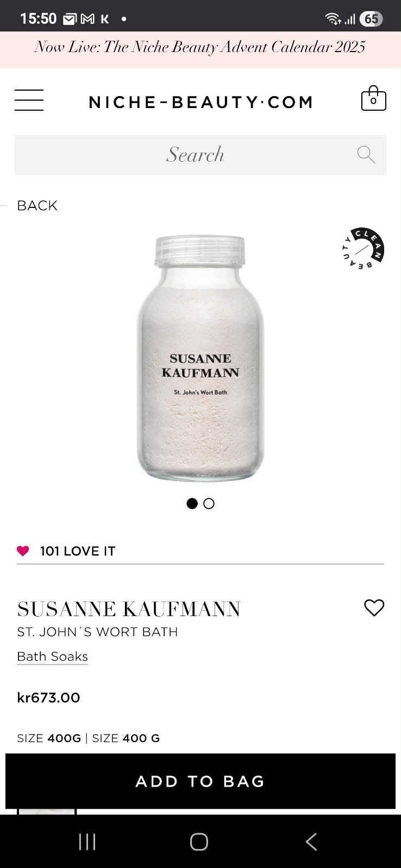401x868 pixels.
Task: Click into the Search field
Action: tap(200, 155)
